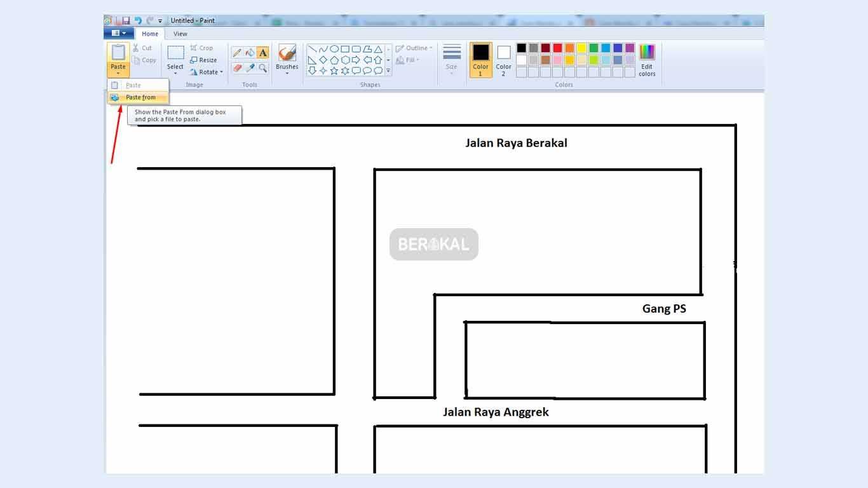Pick the yellow color swatch

point(581,48)
